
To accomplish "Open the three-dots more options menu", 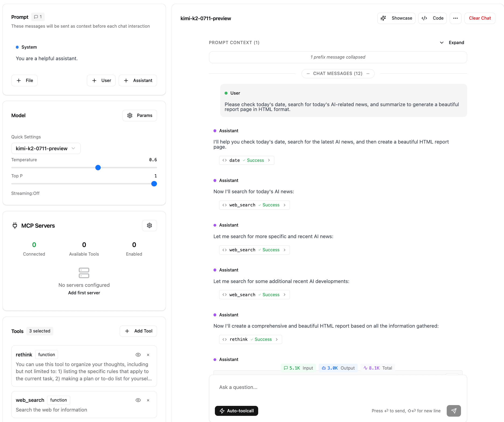I will click(x=455, y=18).
